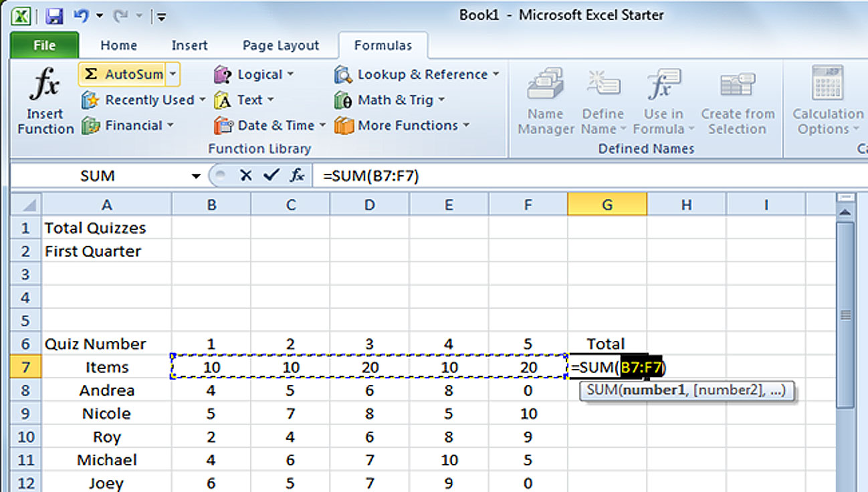Click the Select All corner button
868x492 pixels.
(27, 205)
